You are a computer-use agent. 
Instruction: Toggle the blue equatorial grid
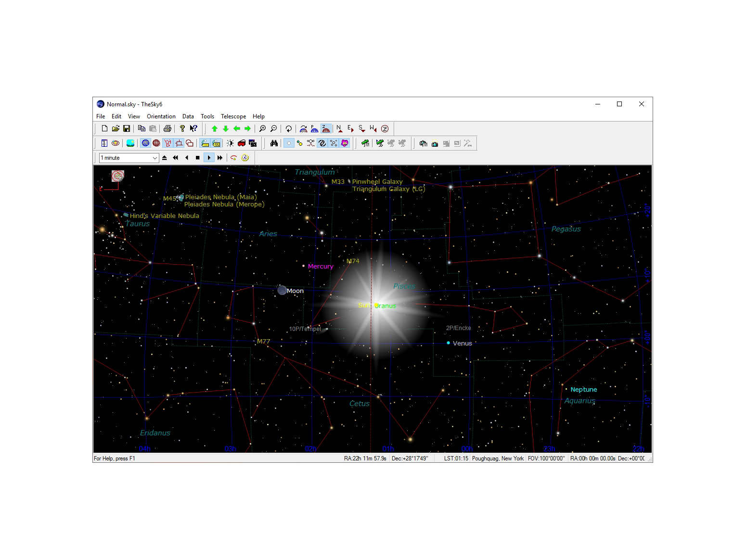[145, 143]
